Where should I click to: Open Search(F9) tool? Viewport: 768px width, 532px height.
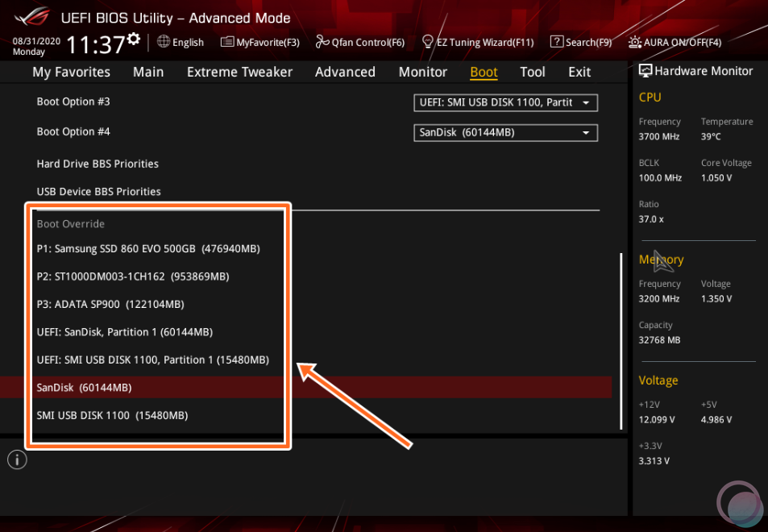pos(581,42)
